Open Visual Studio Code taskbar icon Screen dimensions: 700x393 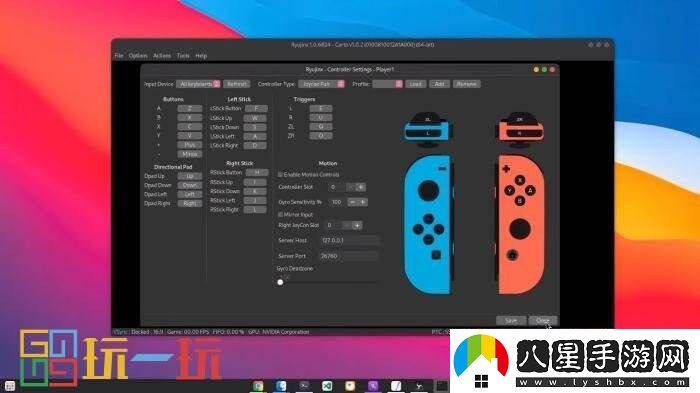coord(327,386)
